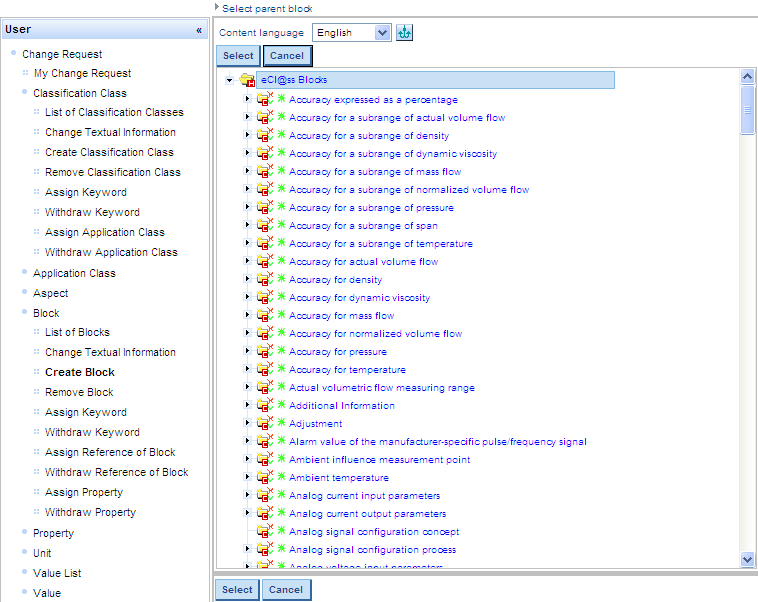The height and width of the screenshot is (602, 758).
Task: Click the anchor icon beside the language dropdown
Action: click(404, 32)
